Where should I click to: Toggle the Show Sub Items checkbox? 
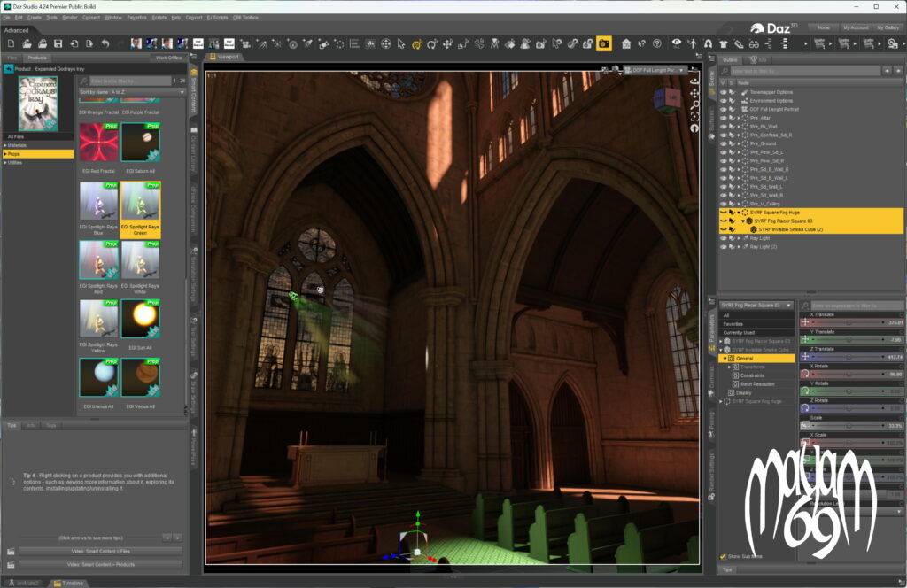pyautogui.click(x=723, y=556)
